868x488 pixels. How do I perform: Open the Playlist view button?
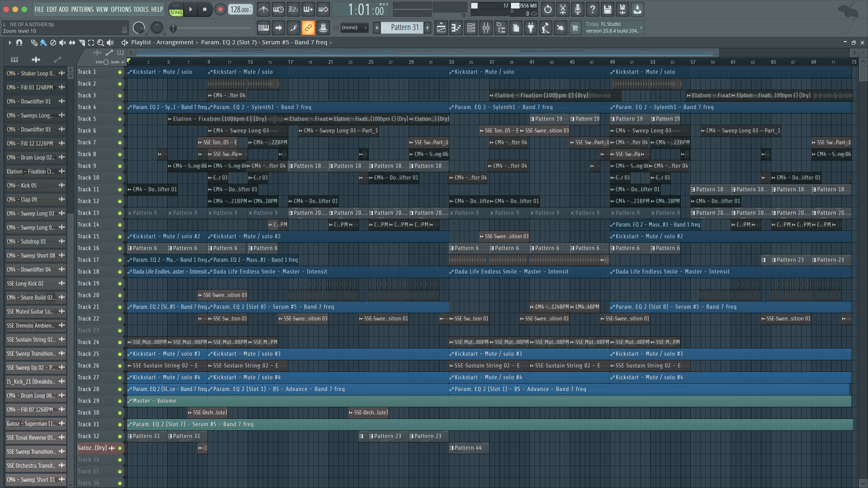[441, 28]
